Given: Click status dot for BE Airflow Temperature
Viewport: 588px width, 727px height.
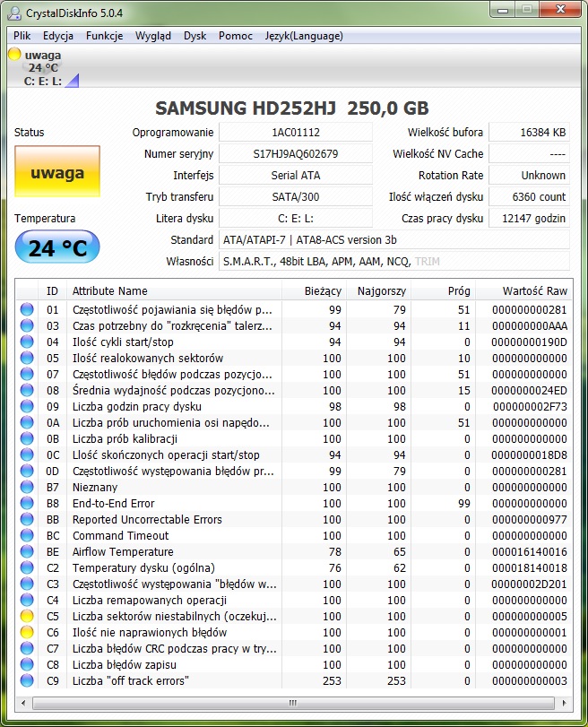Looking at the screenshot, I should [x=27, y=551].
